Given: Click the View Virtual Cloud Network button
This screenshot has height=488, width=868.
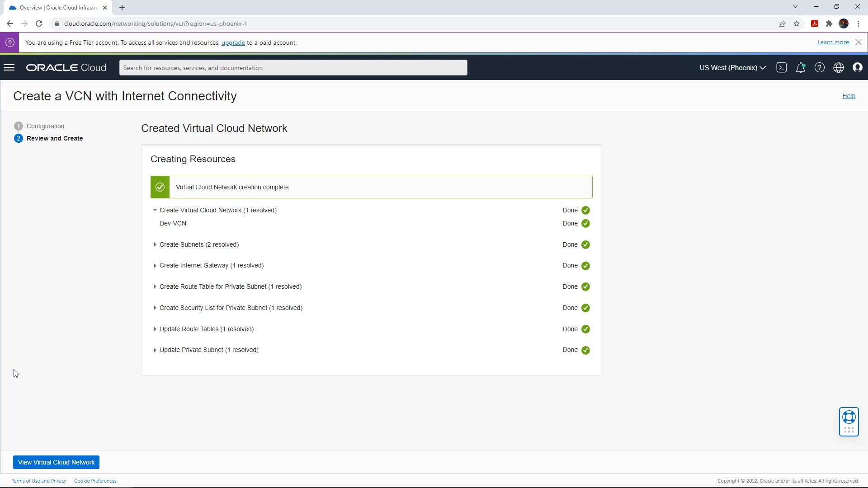Looking at the screenshot, I should tap(56, 462).
